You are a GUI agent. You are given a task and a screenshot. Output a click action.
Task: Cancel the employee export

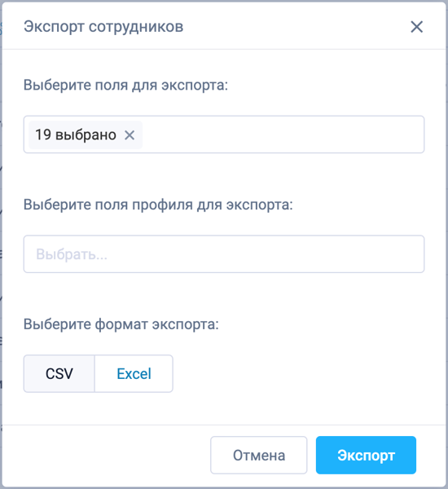259,455
